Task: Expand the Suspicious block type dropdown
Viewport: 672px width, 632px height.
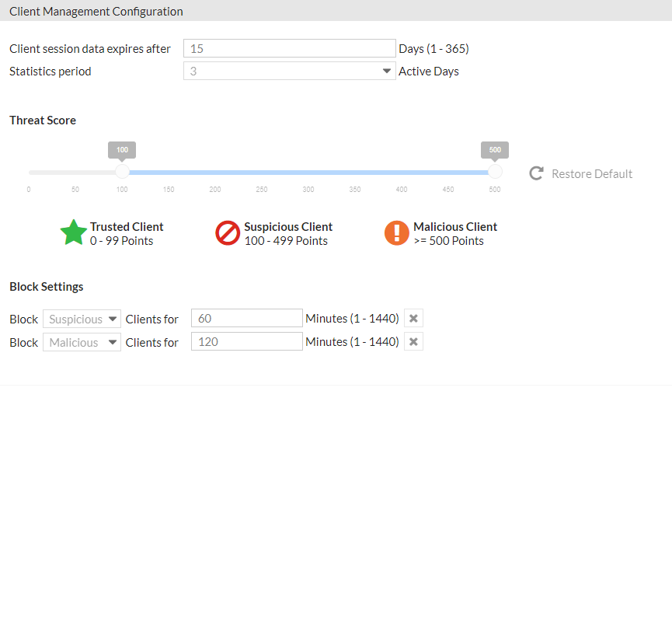Action: click(82, 319)
